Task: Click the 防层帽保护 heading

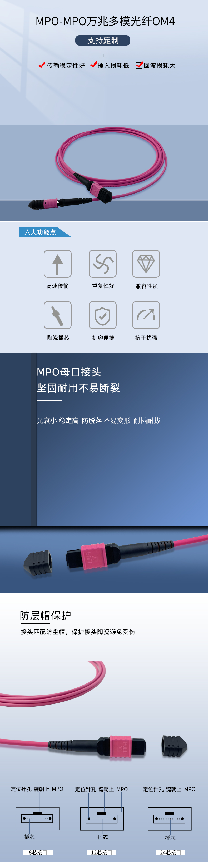Action: pos(46,616)
